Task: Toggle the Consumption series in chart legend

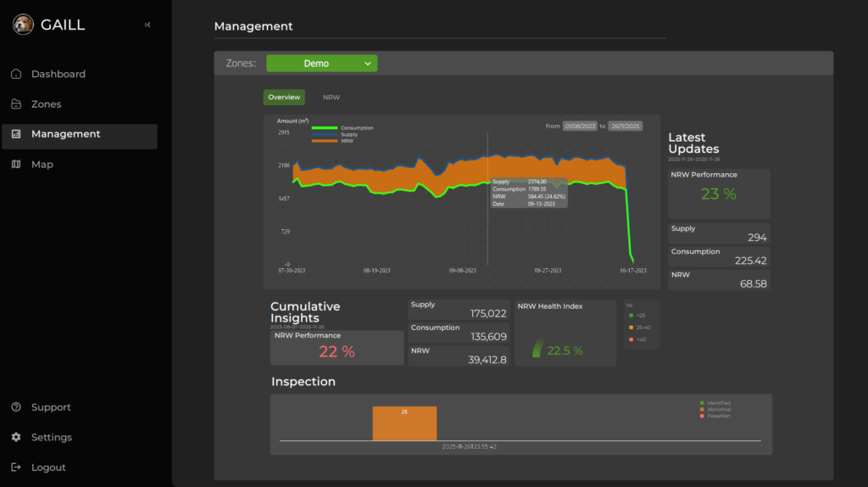Action: pyautogui.click(x=325, y=128)
